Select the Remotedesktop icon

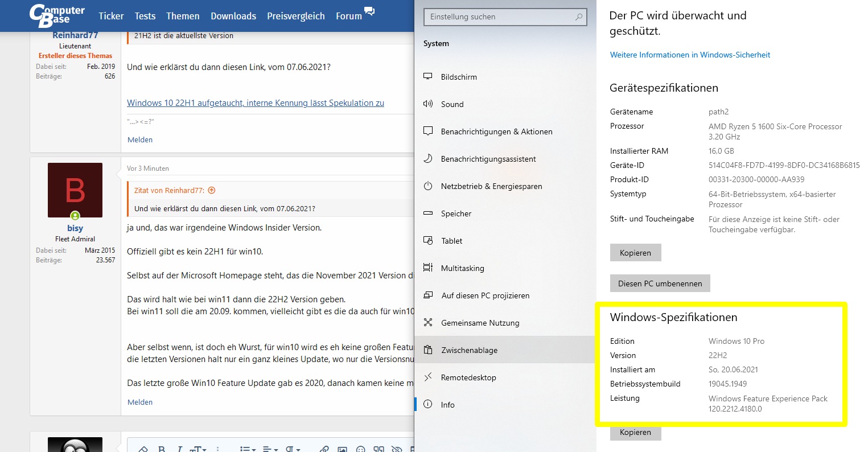[x=428, y=377]
